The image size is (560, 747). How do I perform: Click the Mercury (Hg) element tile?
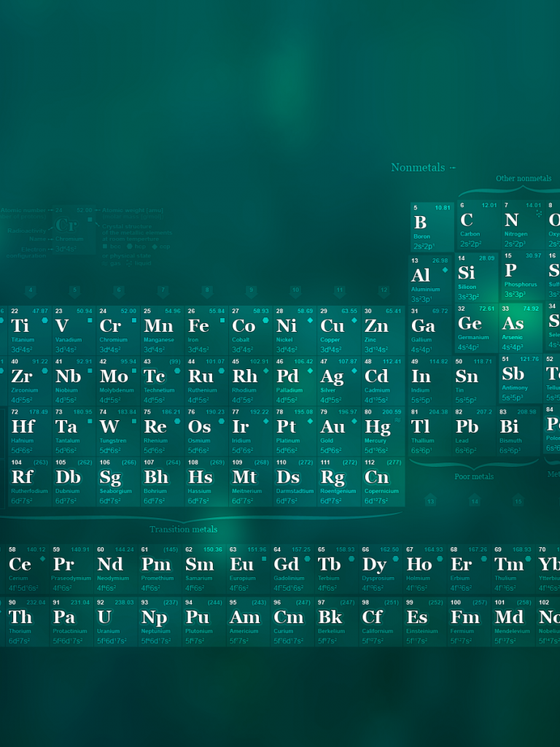(383, 431)
